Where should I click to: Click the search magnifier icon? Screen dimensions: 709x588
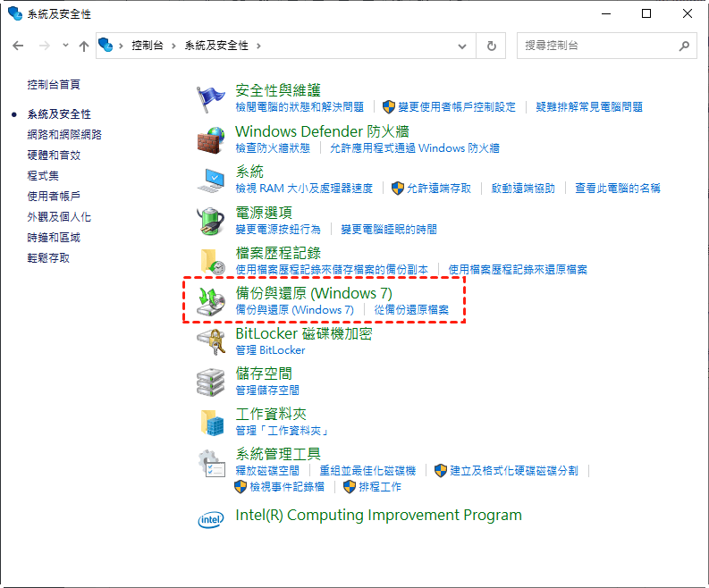point(684,46)
